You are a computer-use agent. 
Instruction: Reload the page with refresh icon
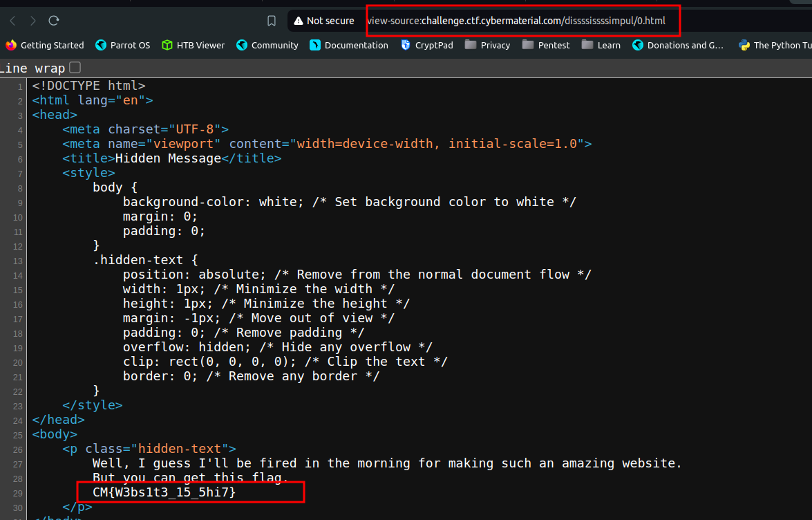pyautogui.click(x=54, y=21)
